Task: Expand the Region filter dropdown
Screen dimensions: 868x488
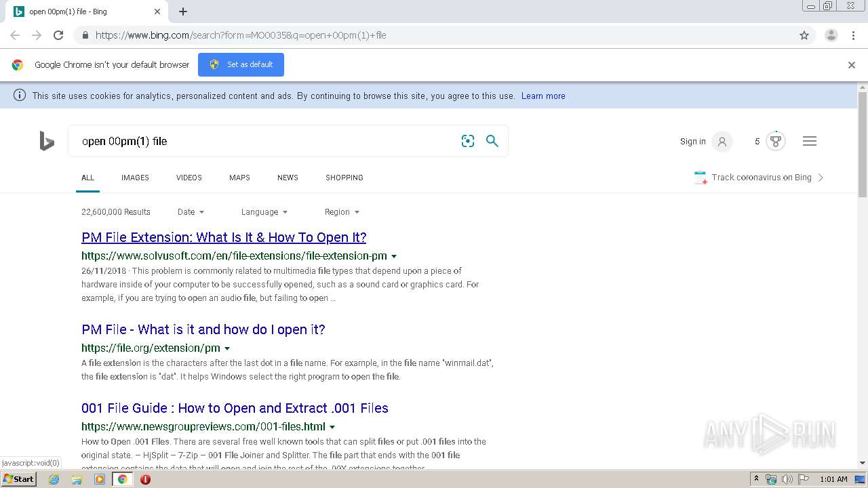Action: point(342,212)
